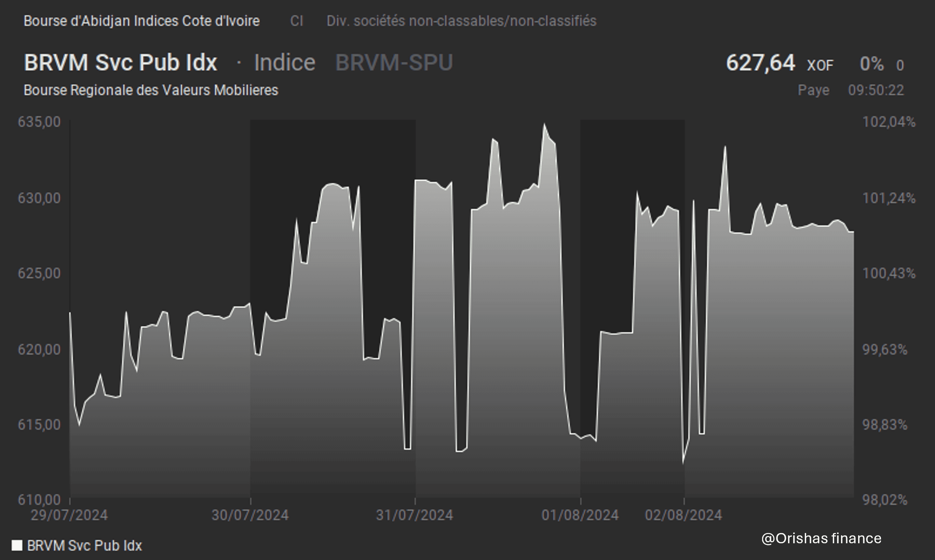Click the 'BRVM-SPU' ticker symbol
This screenshot has width=935, height=560.
[394, 62]
